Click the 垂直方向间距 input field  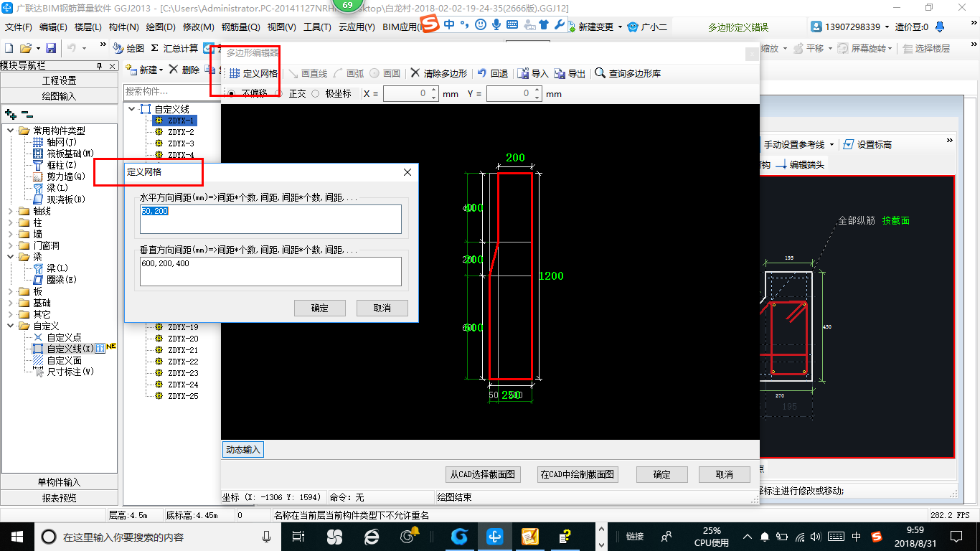270,271
